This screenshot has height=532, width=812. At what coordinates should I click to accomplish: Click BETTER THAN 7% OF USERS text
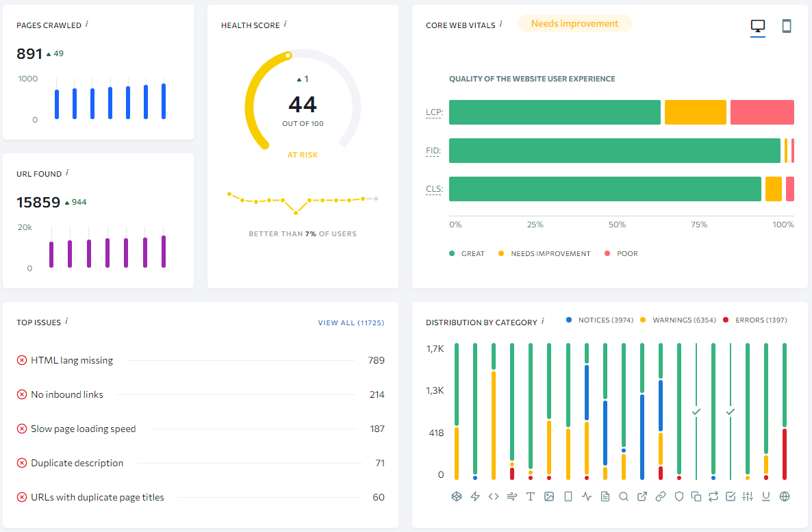(x=303, y=233)
